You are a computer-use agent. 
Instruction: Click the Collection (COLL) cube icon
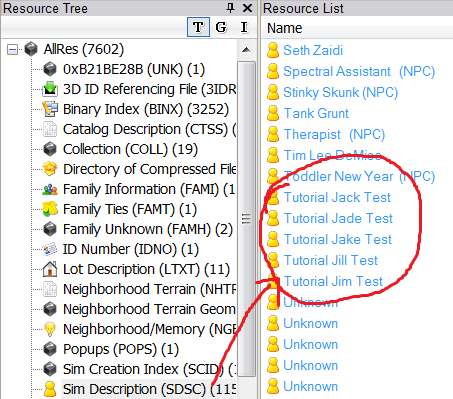click(x=50, y=149)
